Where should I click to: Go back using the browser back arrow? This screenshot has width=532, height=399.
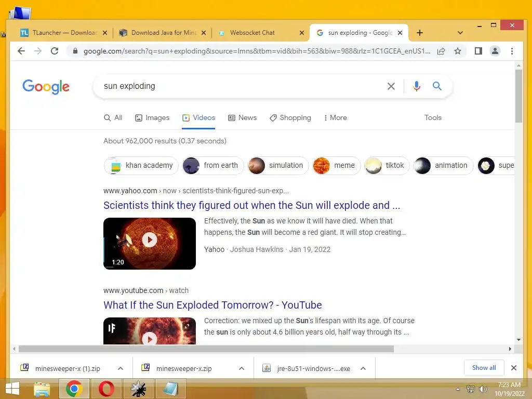point(21,51)
